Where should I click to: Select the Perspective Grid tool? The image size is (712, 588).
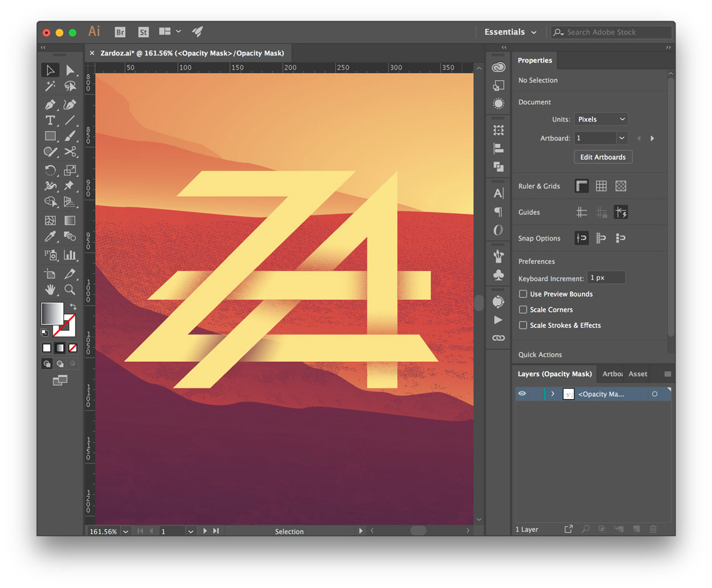tap(70, 201)
